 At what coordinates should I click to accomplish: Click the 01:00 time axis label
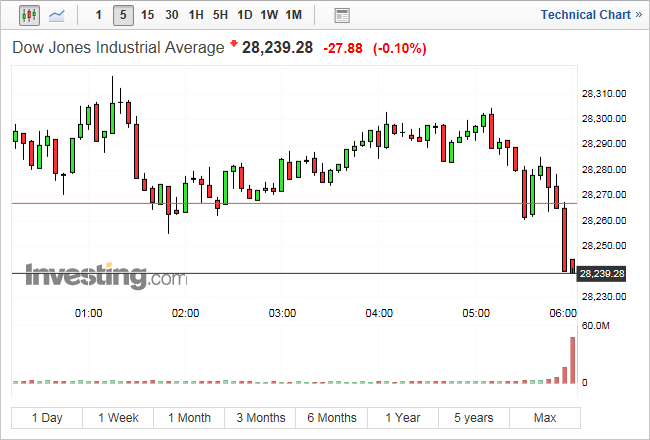coord(88,313)
